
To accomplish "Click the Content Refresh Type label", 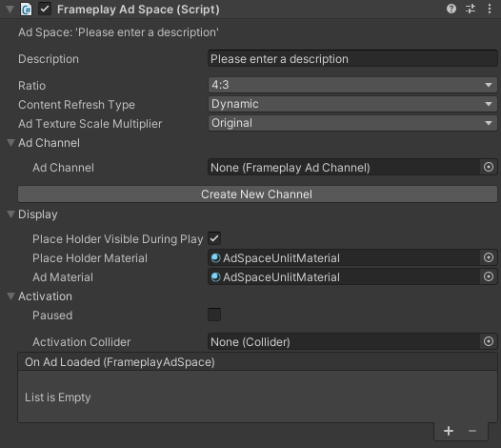I will tap(76, 105).
